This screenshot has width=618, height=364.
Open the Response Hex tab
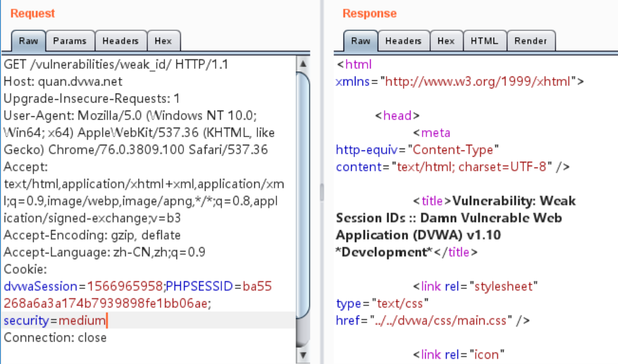[446, 41]
